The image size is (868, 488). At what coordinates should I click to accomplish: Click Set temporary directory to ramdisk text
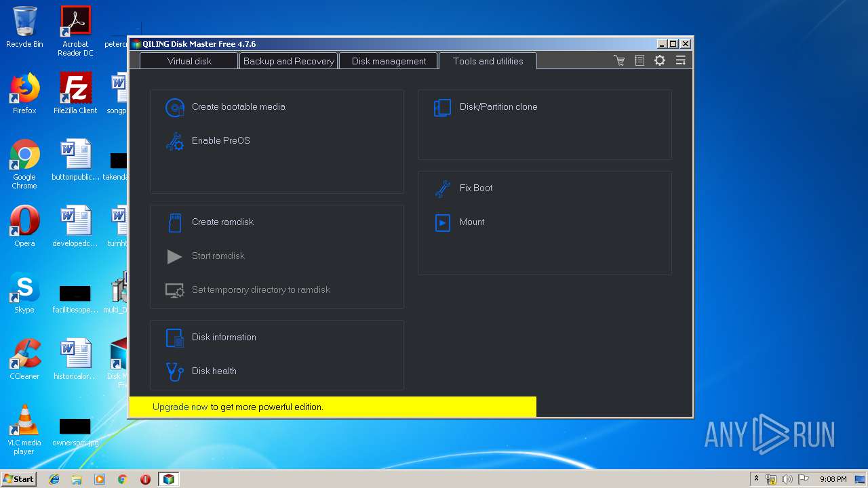(261, 290)
